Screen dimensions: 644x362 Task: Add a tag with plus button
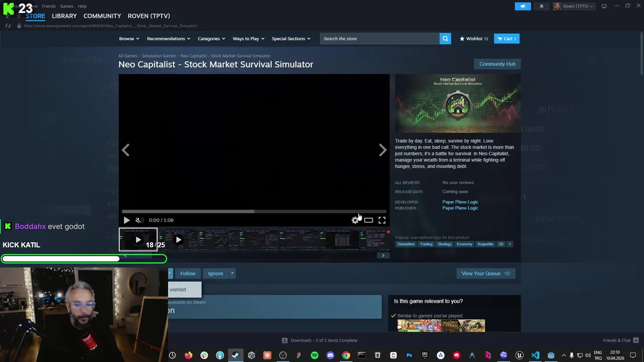[x=510, y=244]
